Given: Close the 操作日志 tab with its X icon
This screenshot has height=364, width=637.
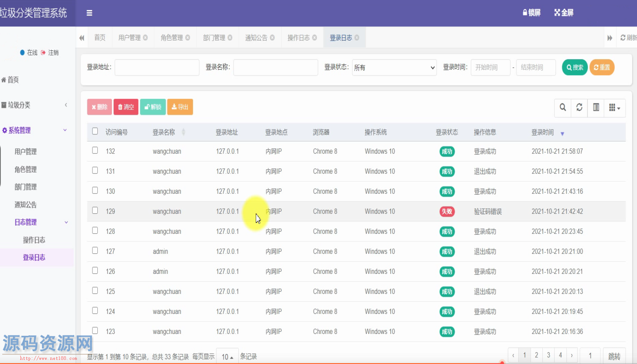Looking at the screenshot, I should click(x=314, y=38).
